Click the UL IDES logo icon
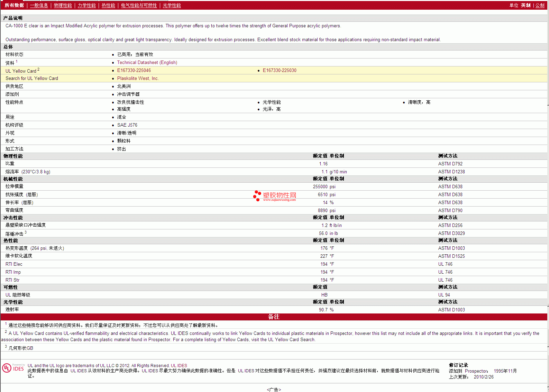This screenshot has width=549, height=392. coord(13,368)
